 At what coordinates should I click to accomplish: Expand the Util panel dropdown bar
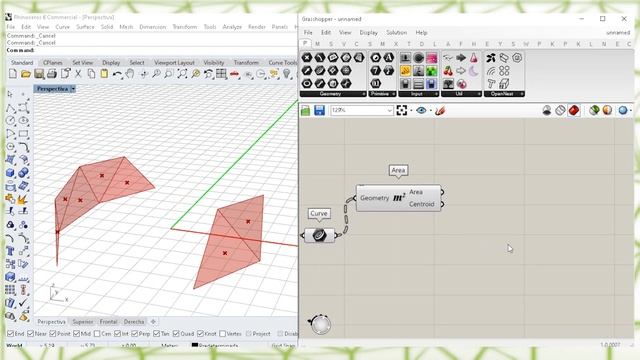(461, 94)
